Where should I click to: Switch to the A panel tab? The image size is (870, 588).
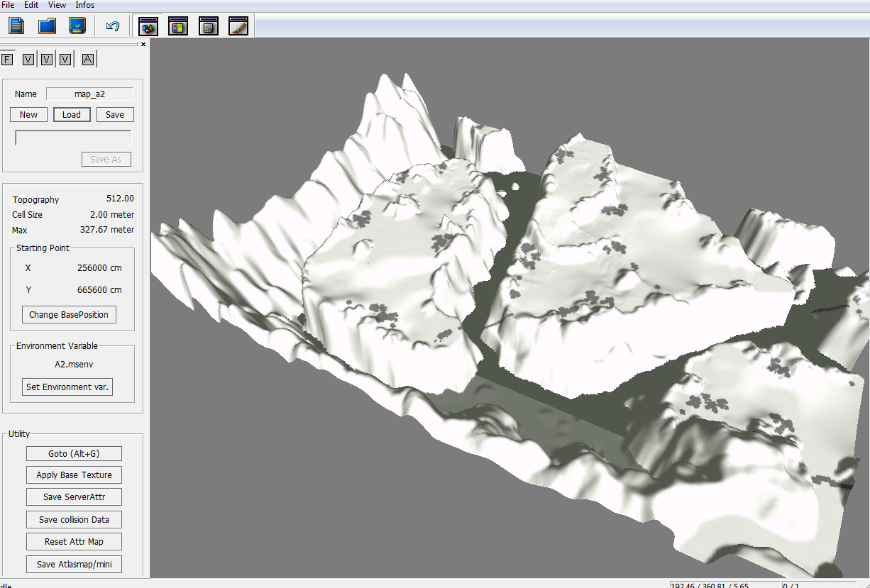coord(88,60)
